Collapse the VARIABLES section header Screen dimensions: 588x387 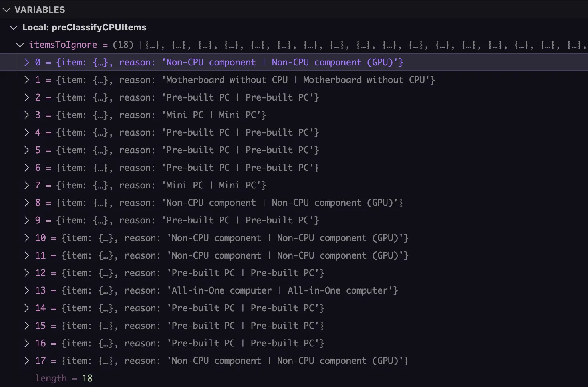tap(6, 10)
